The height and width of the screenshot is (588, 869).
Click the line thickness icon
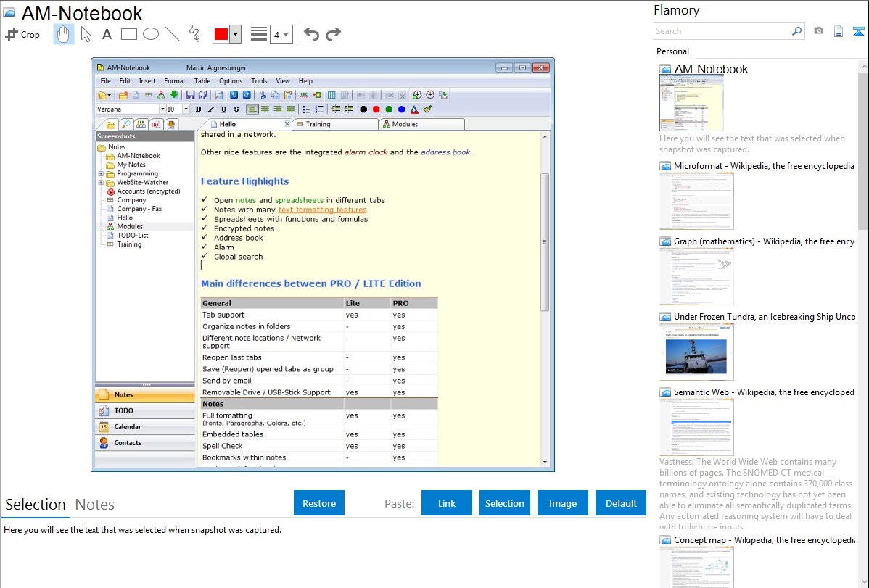tap(258, 34)
